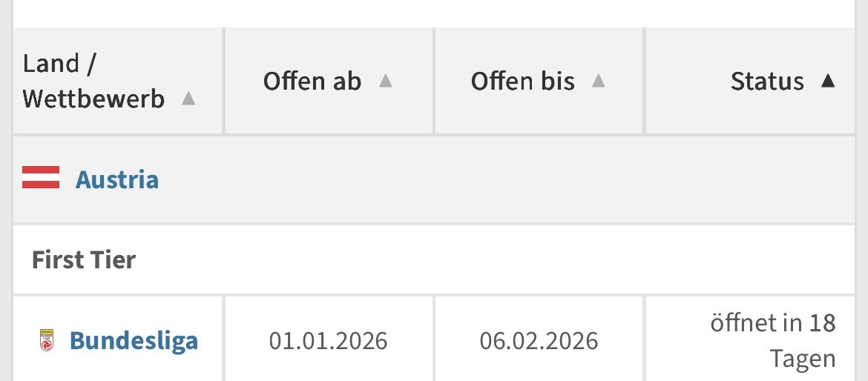Image resolution: width=868 pixels, height=381 pixels.
Task: Open the Austria country link
Action: pos(116,179)
